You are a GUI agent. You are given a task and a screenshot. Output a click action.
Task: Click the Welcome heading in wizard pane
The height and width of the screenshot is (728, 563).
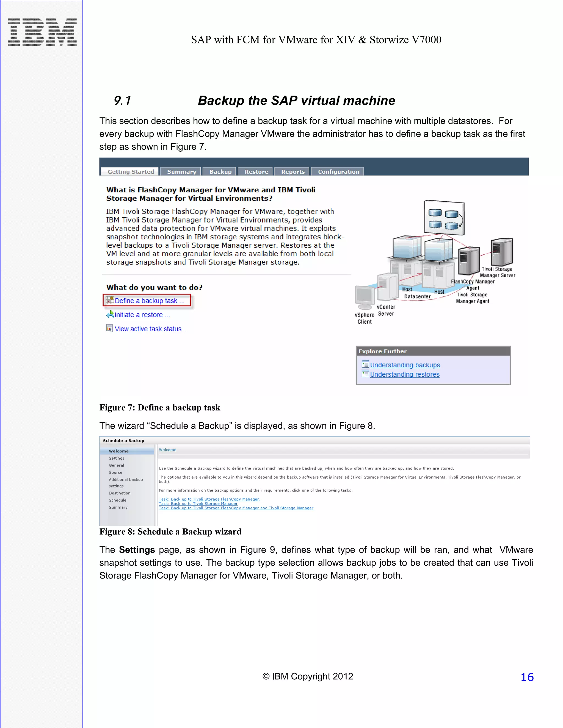[167, 450]
